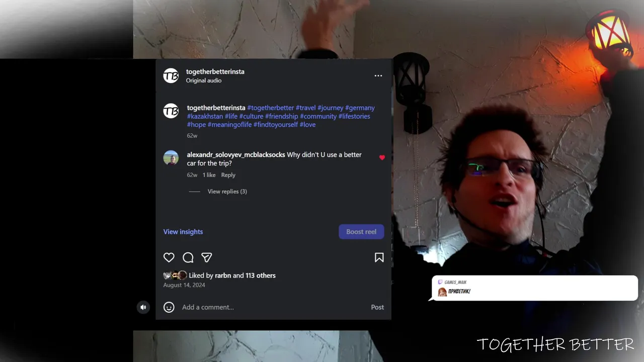
Task: Click Boost reel button
Action: (361, 232)
